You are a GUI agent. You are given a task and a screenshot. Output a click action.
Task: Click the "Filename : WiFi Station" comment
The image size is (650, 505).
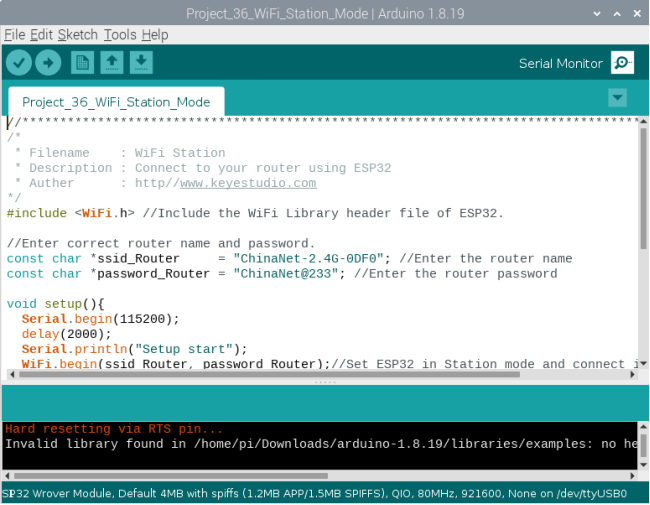(x=127, y=153)
